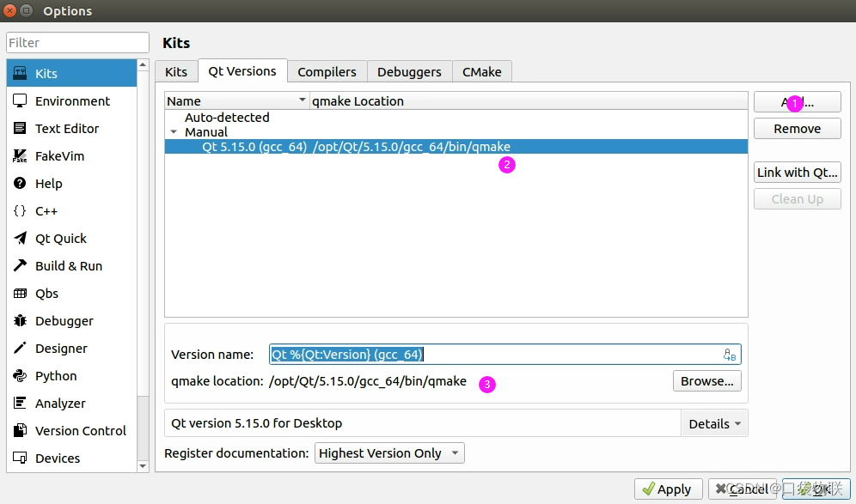Open the Text Editor settings icon
The width and height of the screenshot is (856, 504).
(x=20, y=128)
